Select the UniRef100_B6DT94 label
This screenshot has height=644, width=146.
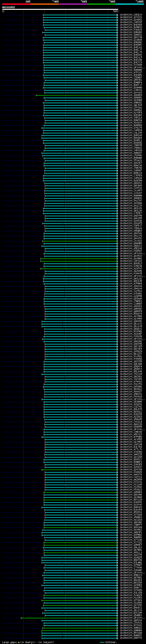pyautogui.click(x=131, y=560)
